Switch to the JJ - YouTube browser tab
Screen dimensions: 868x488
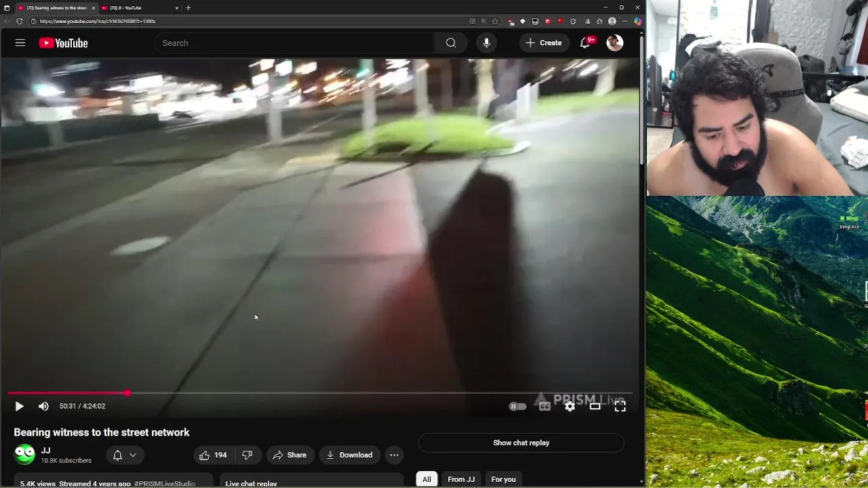(138, 7)
